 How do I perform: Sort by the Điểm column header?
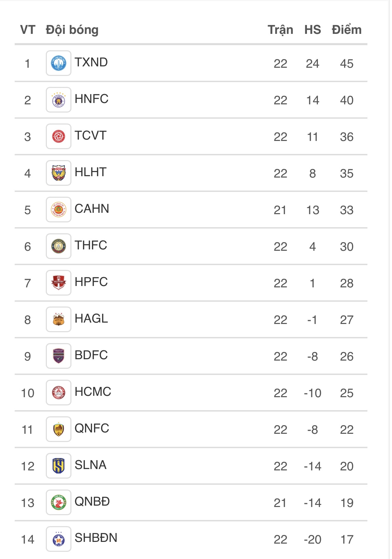click(x=347, y=30)
